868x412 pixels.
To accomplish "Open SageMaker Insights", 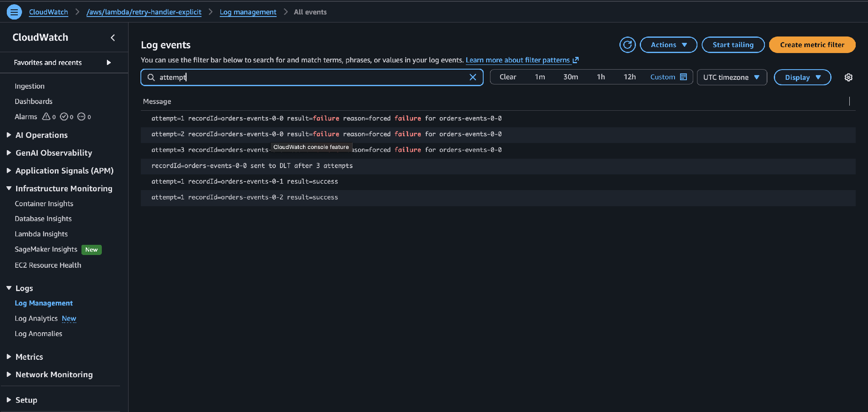I will (46, 249).
